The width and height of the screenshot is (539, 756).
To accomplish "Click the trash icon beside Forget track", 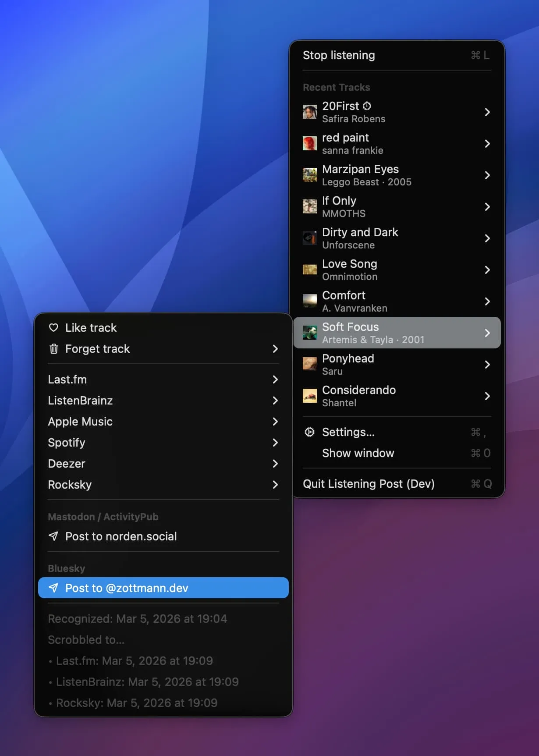I will (x=53, y=349).
